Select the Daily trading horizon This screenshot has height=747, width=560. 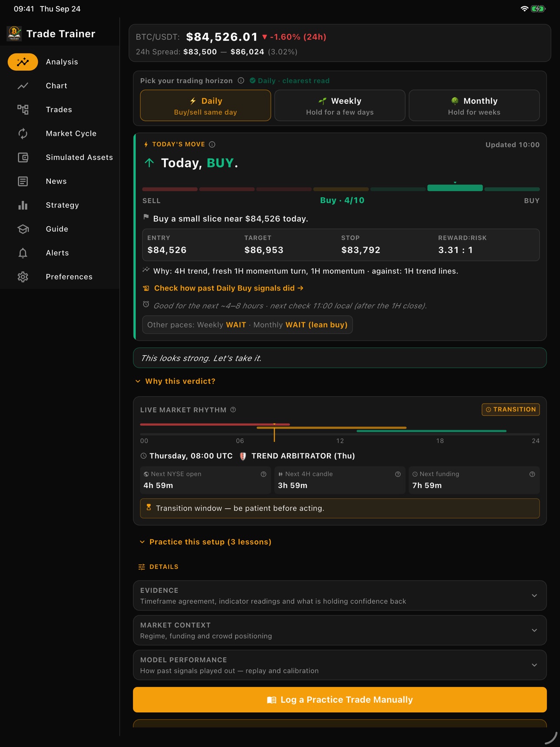coord(205,106)
